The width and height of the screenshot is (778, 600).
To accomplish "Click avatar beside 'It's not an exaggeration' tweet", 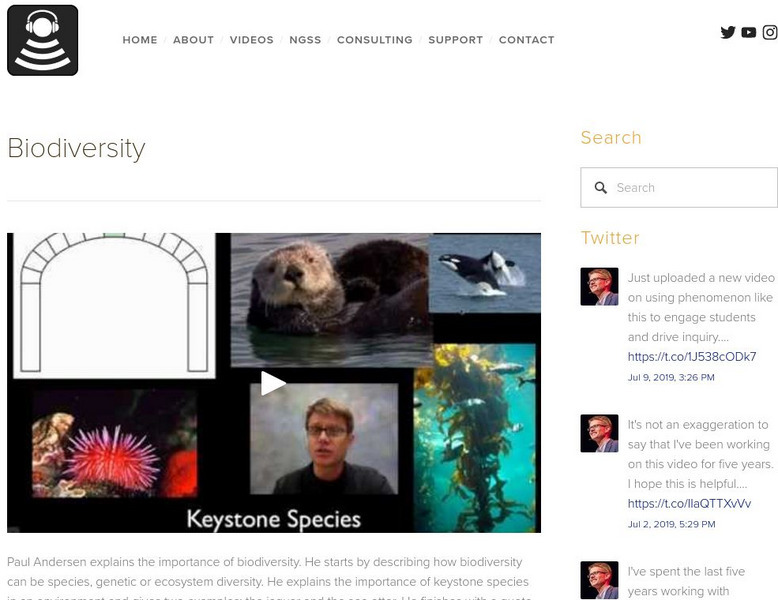I will click(599, 433).
